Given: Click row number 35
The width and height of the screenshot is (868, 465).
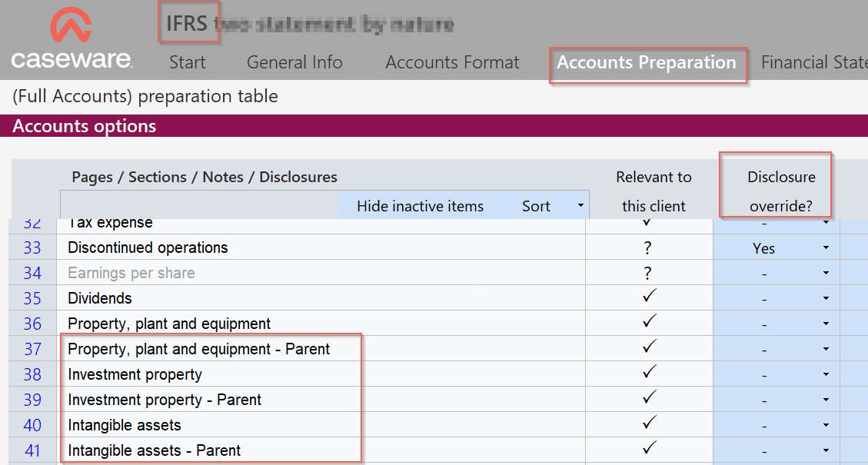Looking at the screenshot, I should 32,298.
